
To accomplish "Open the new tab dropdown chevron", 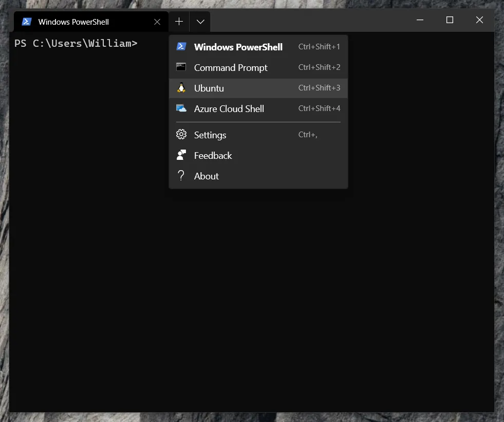I will click(200, 22).
